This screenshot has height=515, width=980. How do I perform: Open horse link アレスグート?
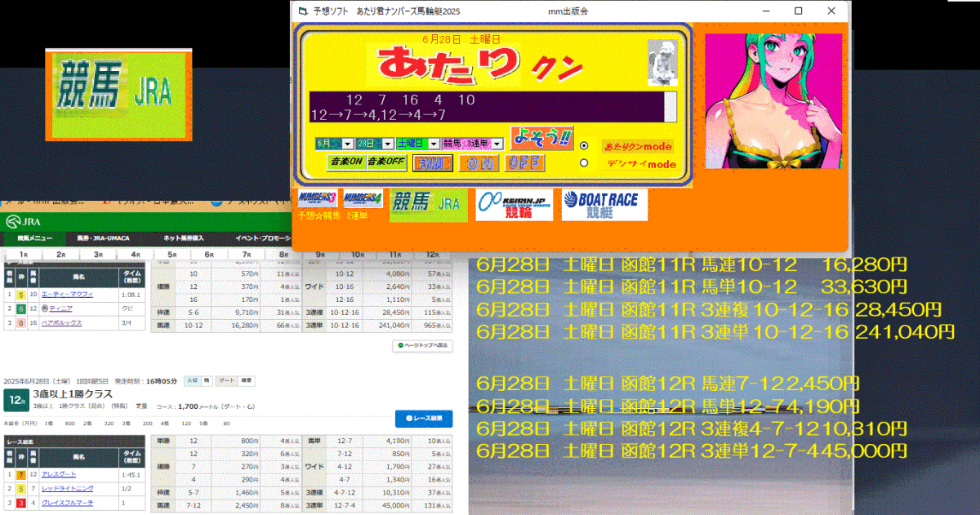coord(59,474)
